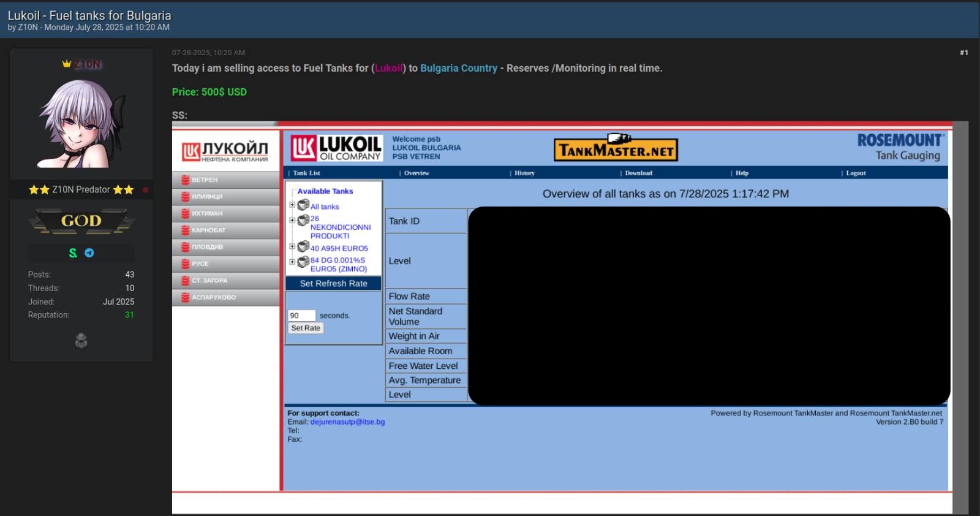Click the cube icon for 84 DG 0.001%S
This screenshot has height=516, width=980.
pos(303,262)
